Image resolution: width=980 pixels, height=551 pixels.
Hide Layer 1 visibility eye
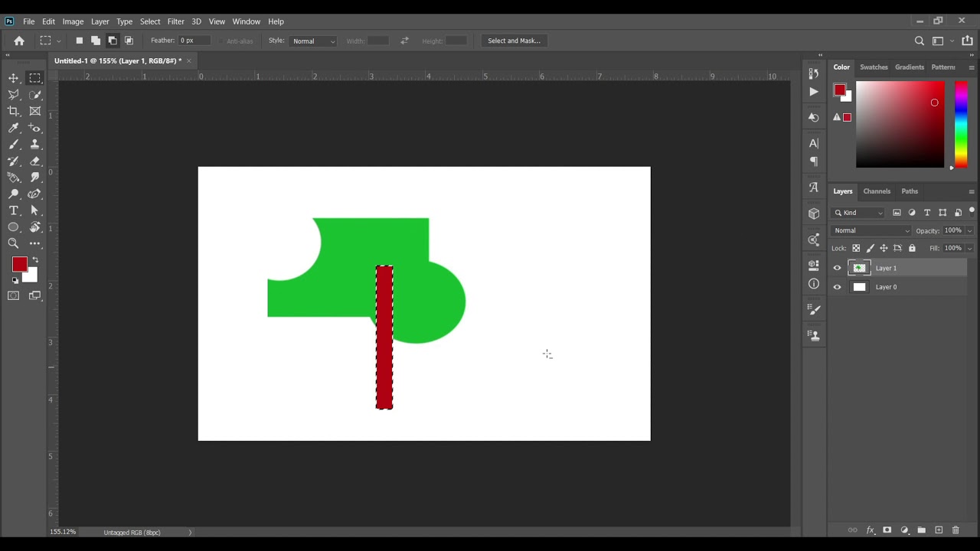point(837,268)
